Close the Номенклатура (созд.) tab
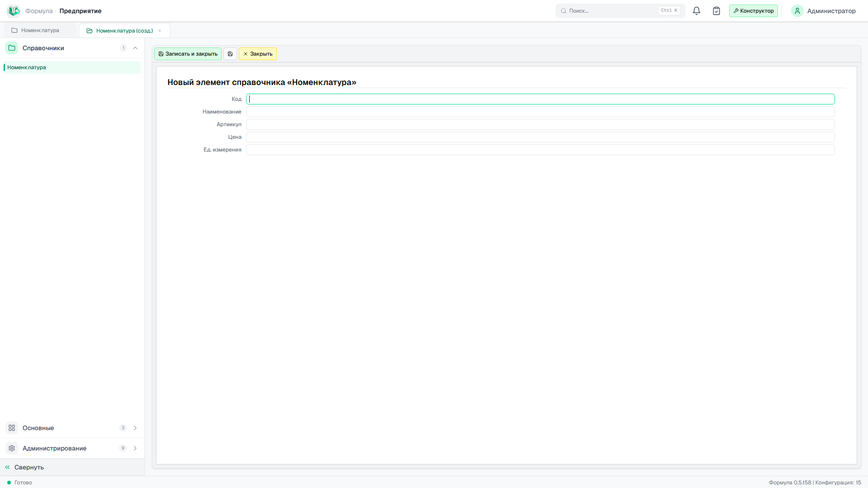 coord(160,31)
